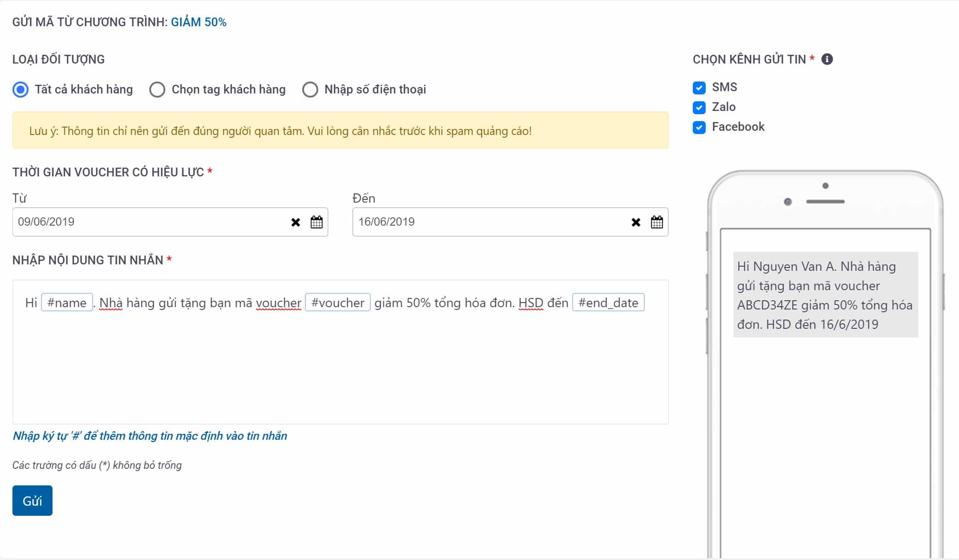Clear the 'Đến' end date value
Image resolution: width=959 pixels, height=560 pixels.
(x=636, y=222)
